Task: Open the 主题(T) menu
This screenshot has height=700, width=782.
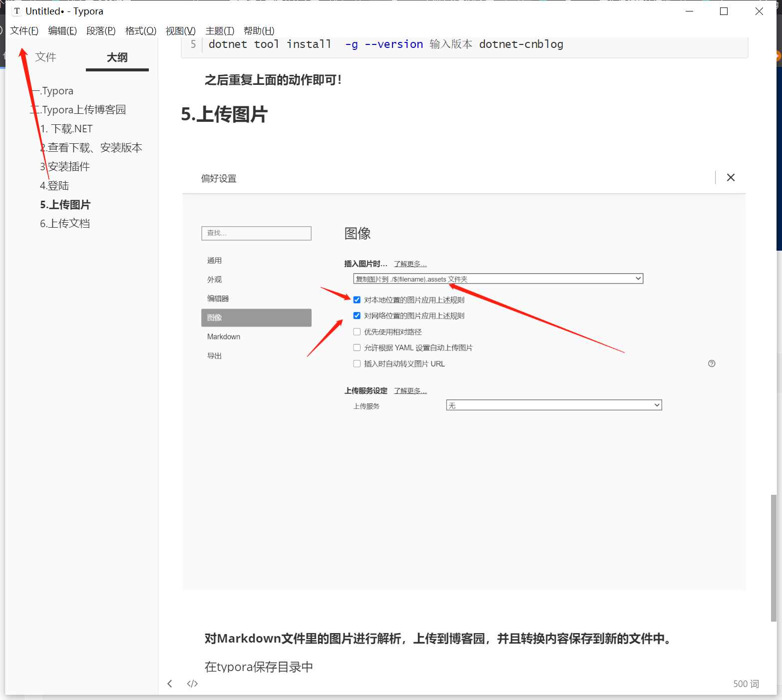Action: [x=220, y=31]
